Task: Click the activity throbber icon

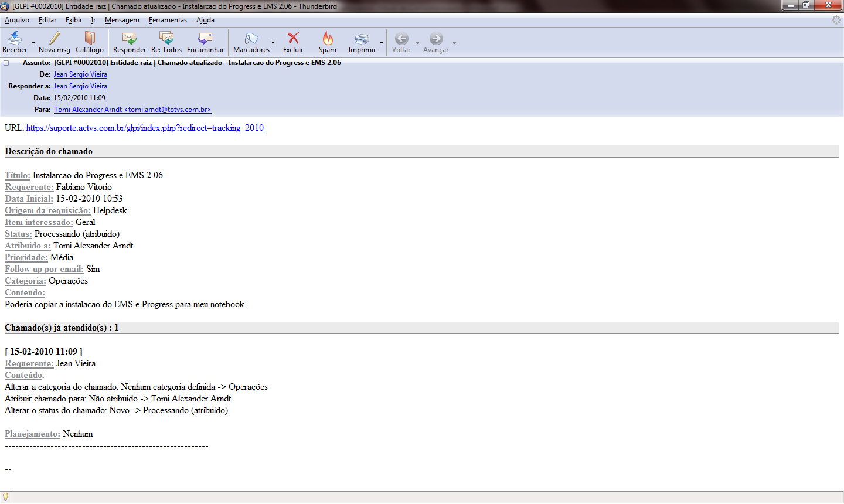Action: pos(836,20)
